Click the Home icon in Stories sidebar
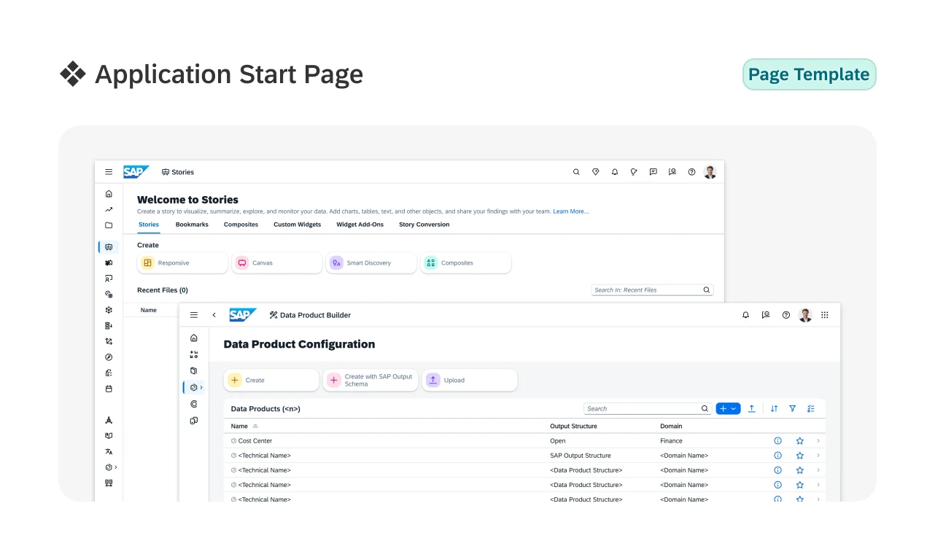 click(109, 194)
